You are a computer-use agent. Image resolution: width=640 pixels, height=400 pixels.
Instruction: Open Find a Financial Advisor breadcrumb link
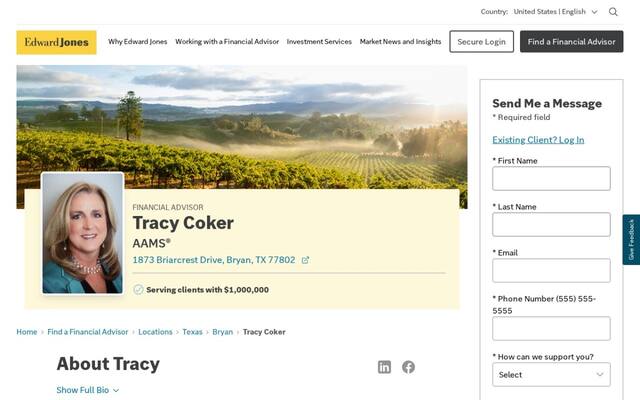pyautogui.click(x=88, y=332)
